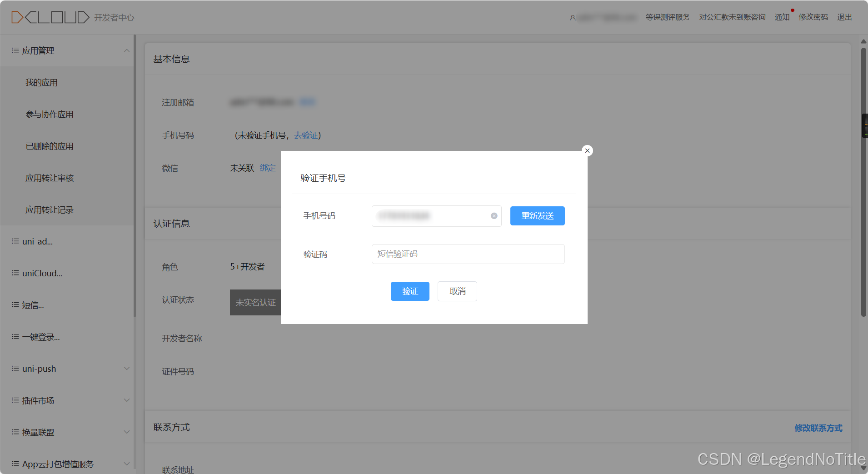
Task: Select the 插件市场 sidebar icon
Action: click(14, 400)
